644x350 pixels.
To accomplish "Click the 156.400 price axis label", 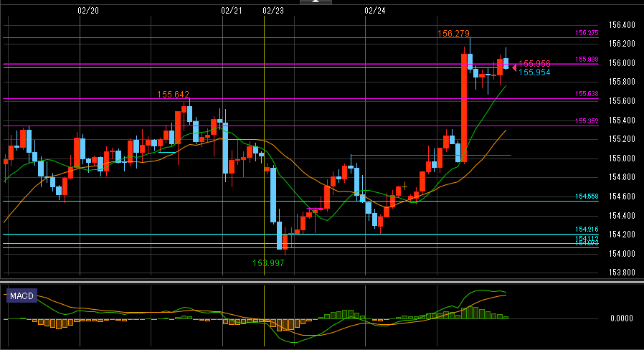I will click(621, 25).
